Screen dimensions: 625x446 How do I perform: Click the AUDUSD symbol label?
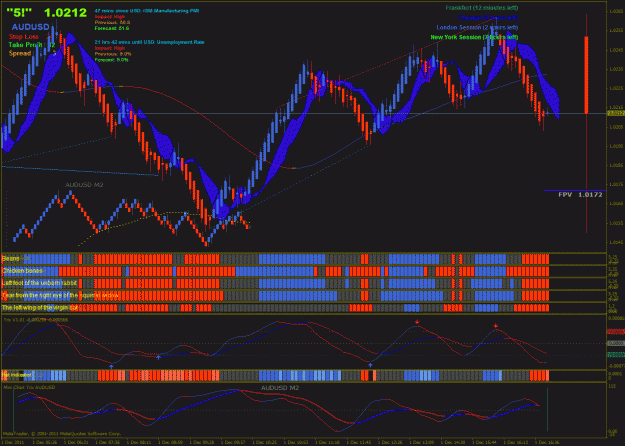coord(30,27)
